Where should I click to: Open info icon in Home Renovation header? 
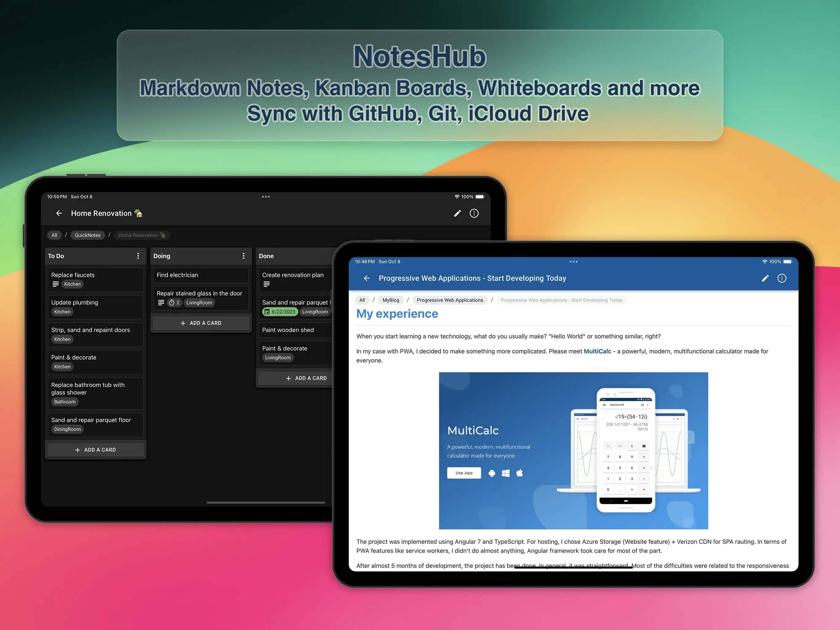click(474, 213)
